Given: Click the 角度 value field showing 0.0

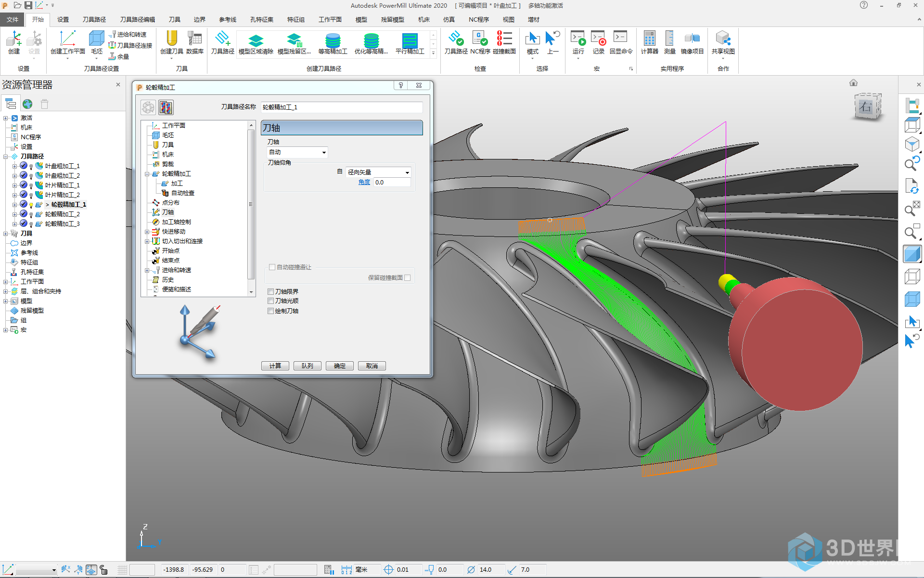Looking at the screenshot, I should [x=392, y=183].
